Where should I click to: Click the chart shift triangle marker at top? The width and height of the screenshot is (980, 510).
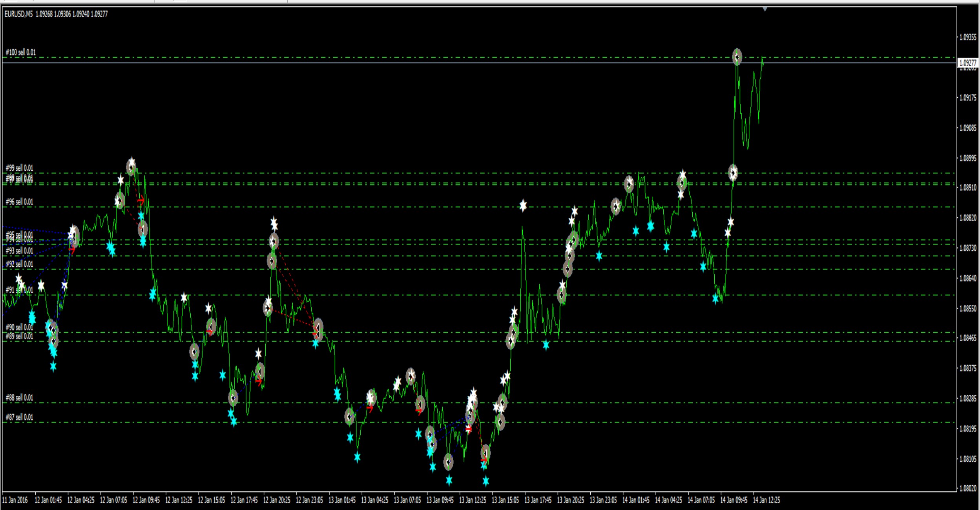coord(765,9)
